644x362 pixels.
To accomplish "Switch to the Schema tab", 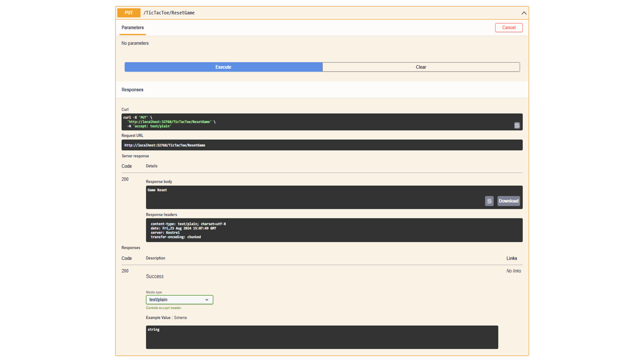I will click(180, 318).
